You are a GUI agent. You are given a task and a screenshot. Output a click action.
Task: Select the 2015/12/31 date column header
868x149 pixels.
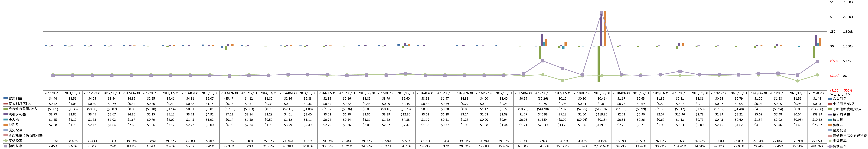[x=405, y=93]
